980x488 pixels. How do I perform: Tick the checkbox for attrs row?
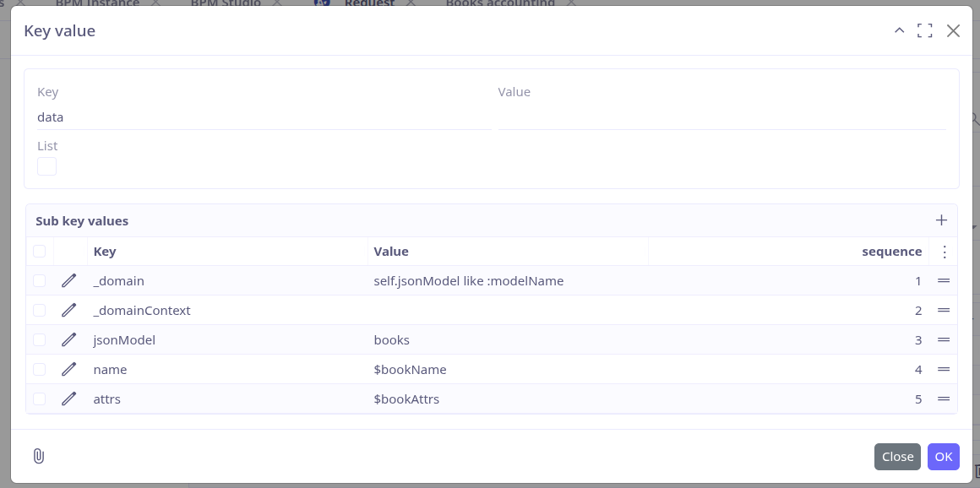[x=40, y=399]
